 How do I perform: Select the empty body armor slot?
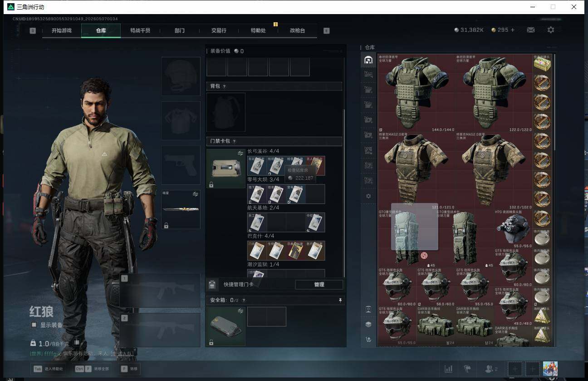pos(181,120)
